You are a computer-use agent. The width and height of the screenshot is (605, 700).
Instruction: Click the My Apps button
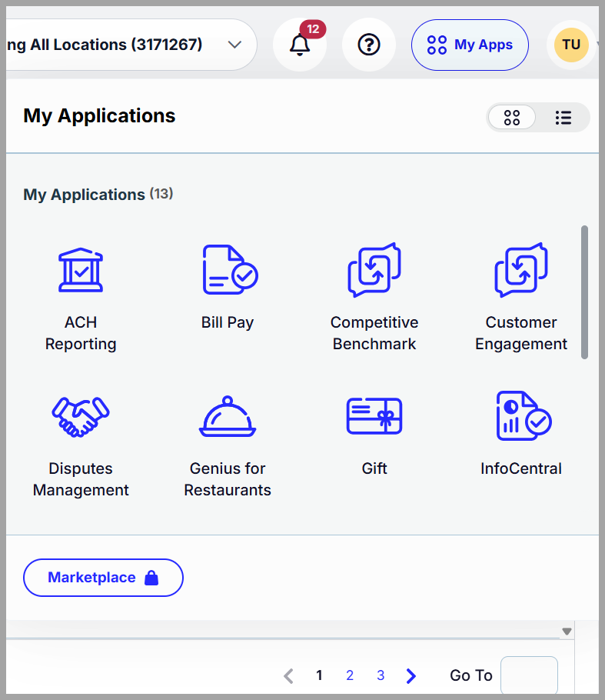click(x=470, y=45)
